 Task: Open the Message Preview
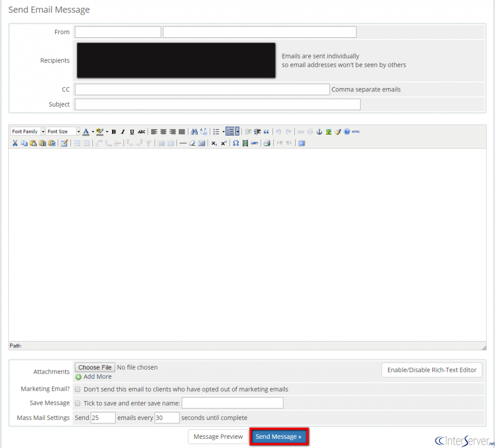218,436
